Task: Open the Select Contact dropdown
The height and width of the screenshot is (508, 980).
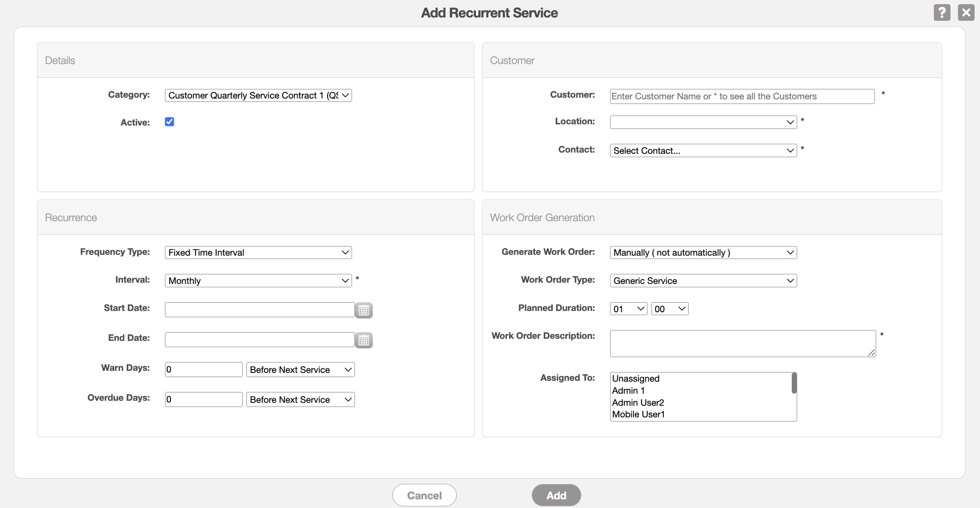Action: (703, 150)
